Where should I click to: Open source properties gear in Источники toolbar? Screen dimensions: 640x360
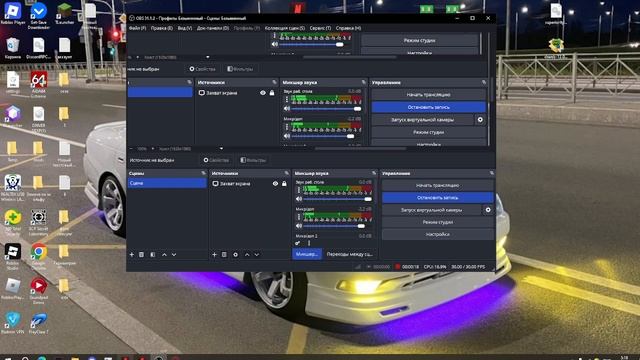tap(236, 255)
